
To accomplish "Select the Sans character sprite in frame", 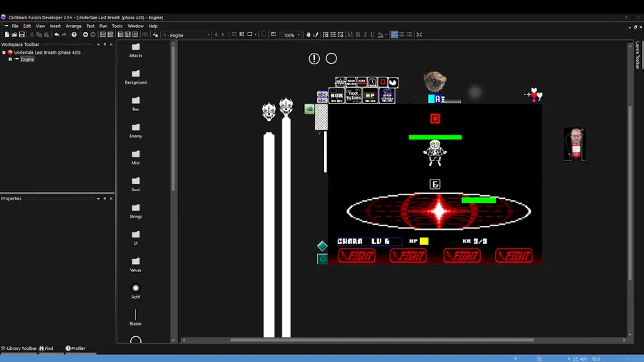I will 435,153.
